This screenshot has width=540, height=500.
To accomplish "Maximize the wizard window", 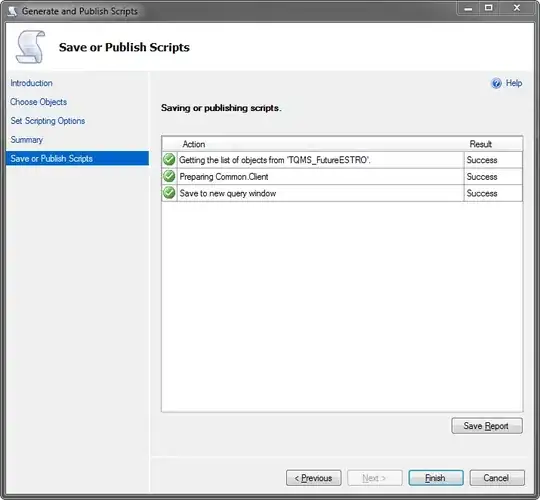I will click(488, 8).
